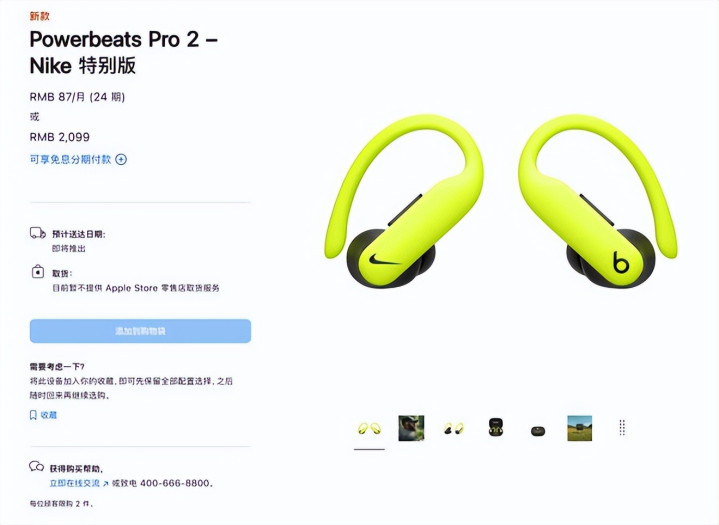Select the open charging case thumbnail
Image resolution: width=719 pixels, height=525 pixels.
coord(496,427)
